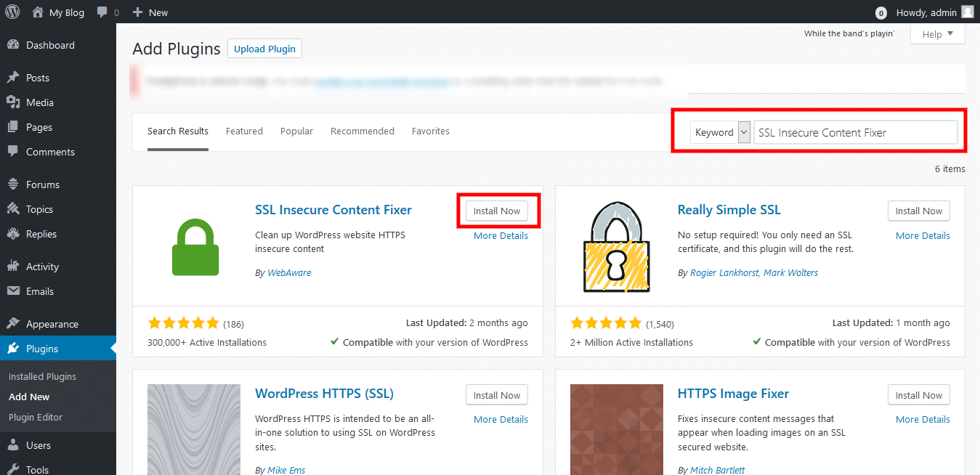Image resolution: width=980 pixels, height=475 pixels.
Task: Open the + New content menu
Action: pyautogui.click(x=150, y=12)
